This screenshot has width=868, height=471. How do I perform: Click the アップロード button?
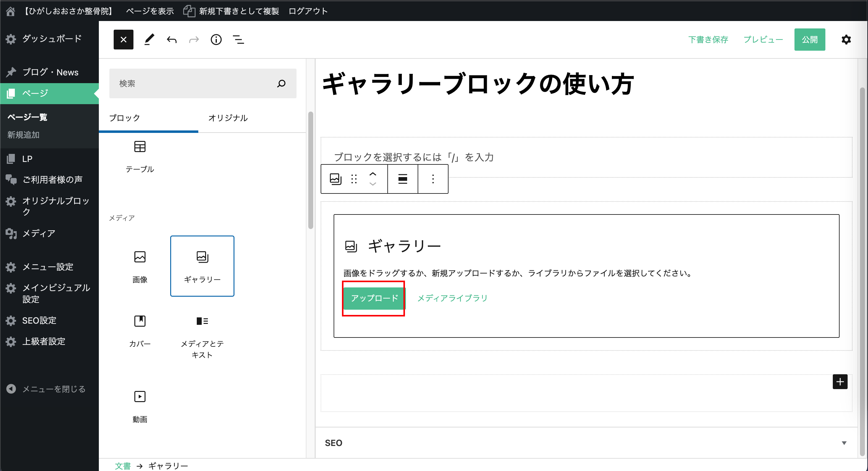click(x=374, y=298)
